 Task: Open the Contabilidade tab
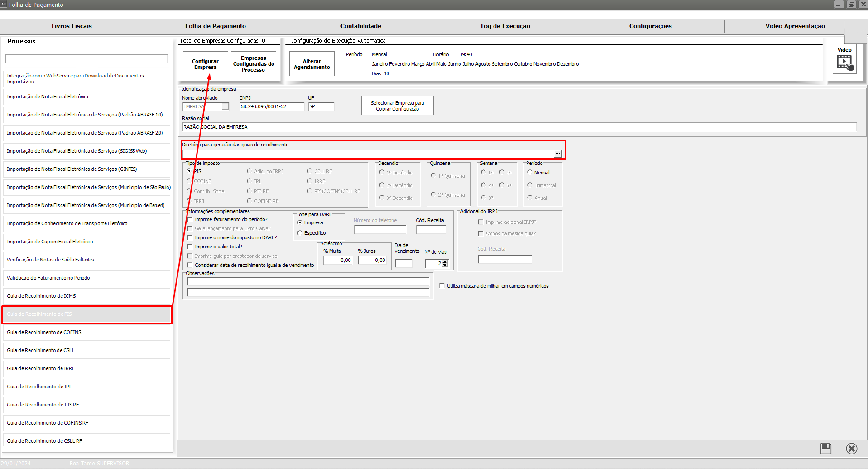click(361, 26)
